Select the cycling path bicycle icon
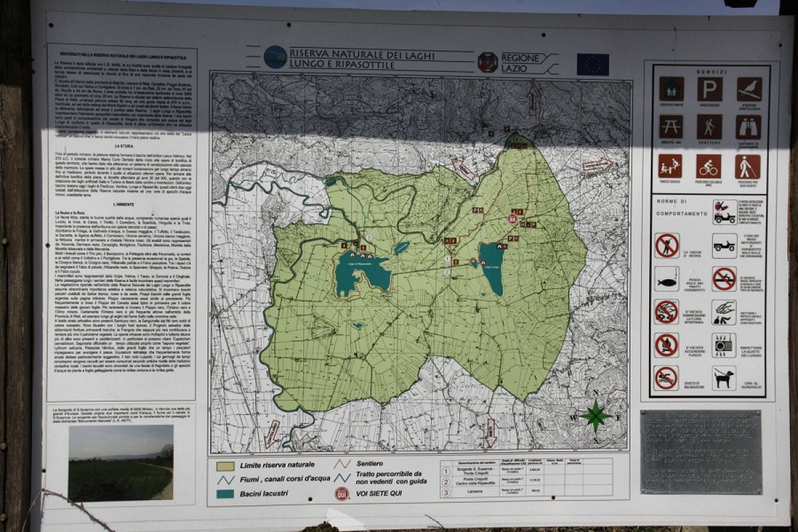This screenshot has width=798, height=532. pyautogui.click(x=709, y=166)
